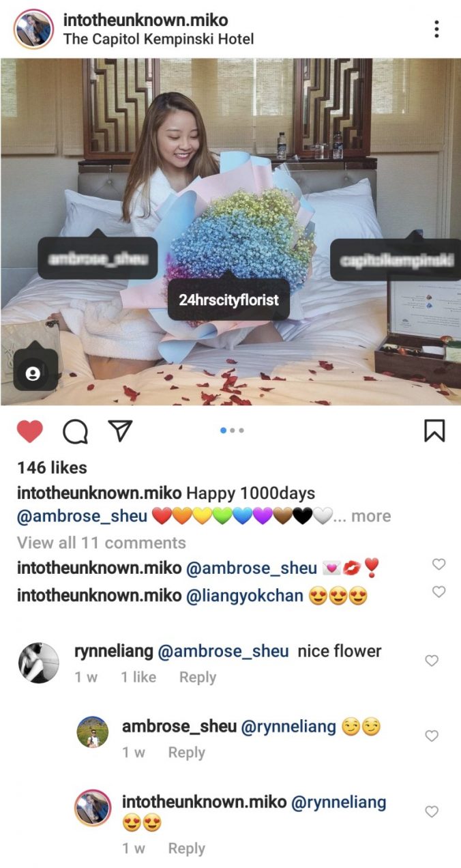Open rynneliang's profile picture
The height and width of the screenshot is (868, 461).
pyautogui.click(x=38, y=662)
